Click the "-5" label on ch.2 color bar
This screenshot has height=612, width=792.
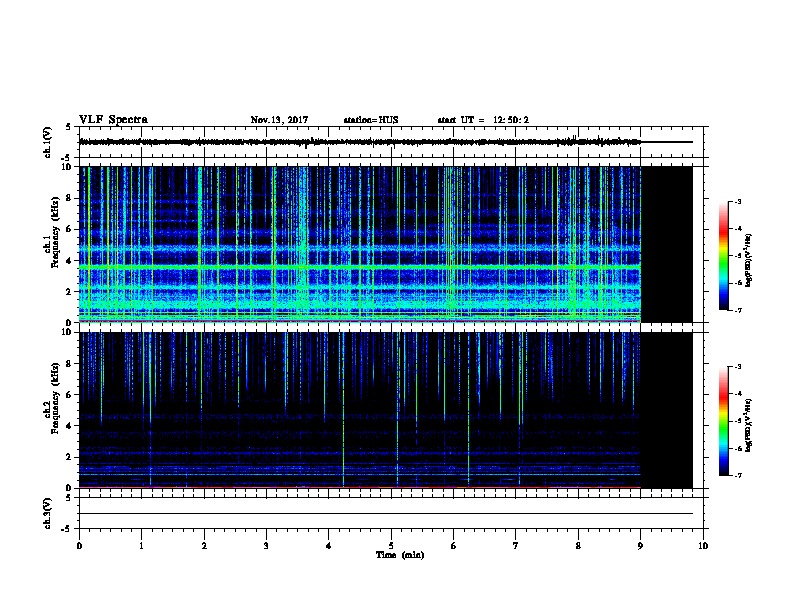click(737, 421)
